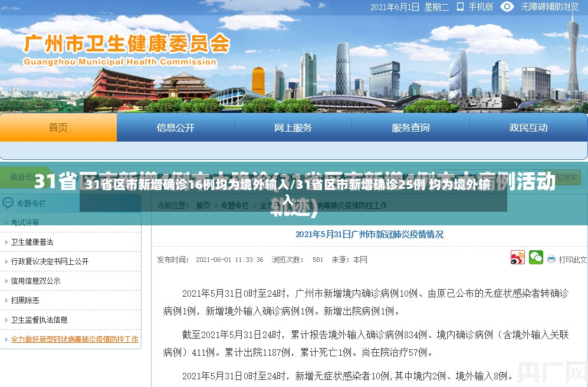Screen dimensions: 588x387
Task: Click breadcrumb link 专题专栏
Action: click(x=235, y=205)
